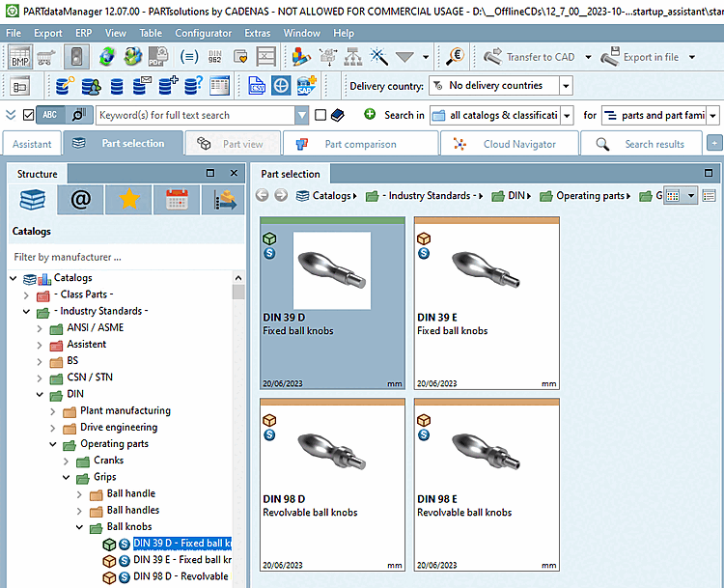Click the price search euro magnifier icon
724x588 pixels.
coord(455,57)
